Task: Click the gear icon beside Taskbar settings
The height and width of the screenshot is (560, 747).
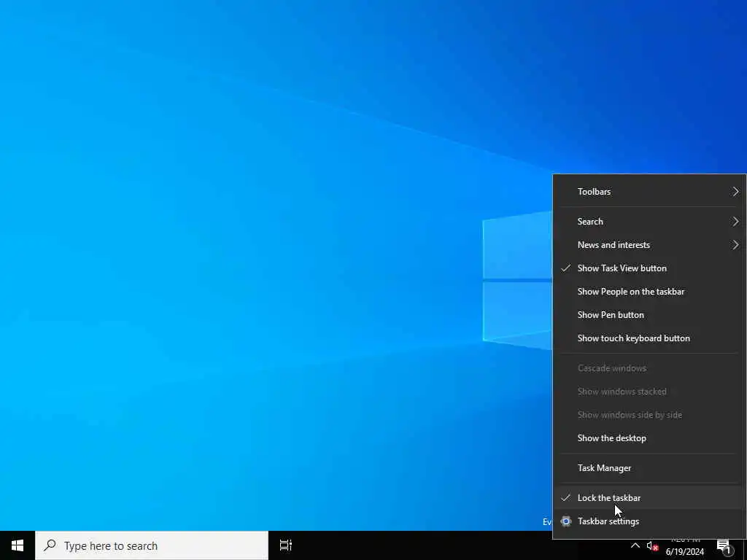Action: click(566, 521)
